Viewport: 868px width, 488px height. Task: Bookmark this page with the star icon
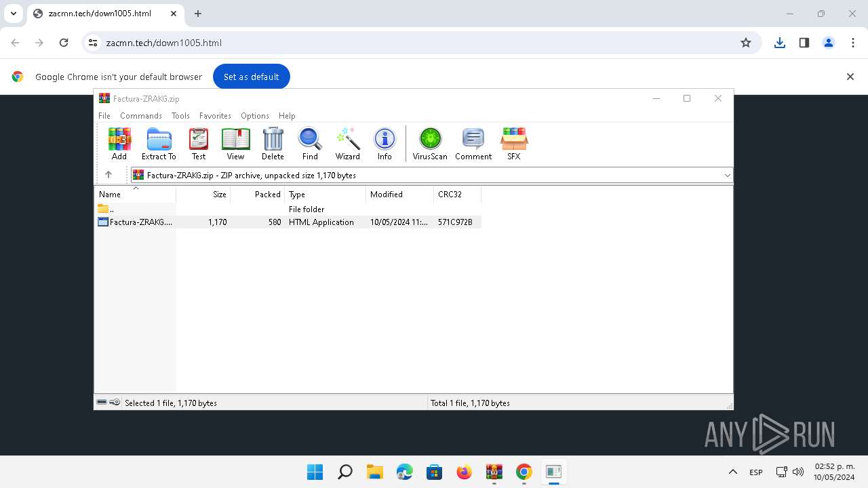pos(746,43)
